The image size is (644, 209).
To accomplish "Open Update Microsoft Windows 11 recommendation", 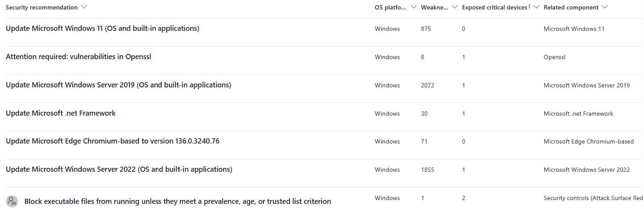I will [102, 29].
